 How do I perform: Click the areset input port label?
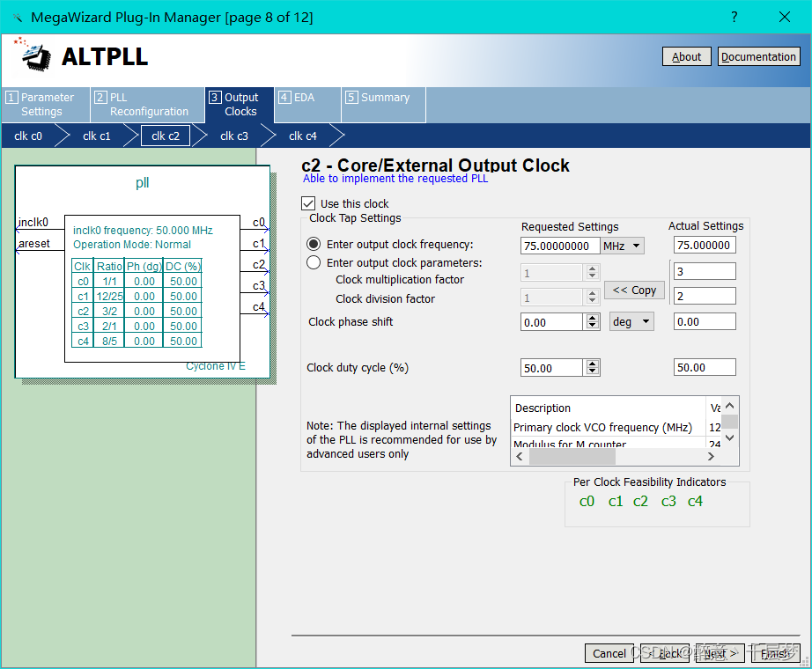(x=34, y=243)
